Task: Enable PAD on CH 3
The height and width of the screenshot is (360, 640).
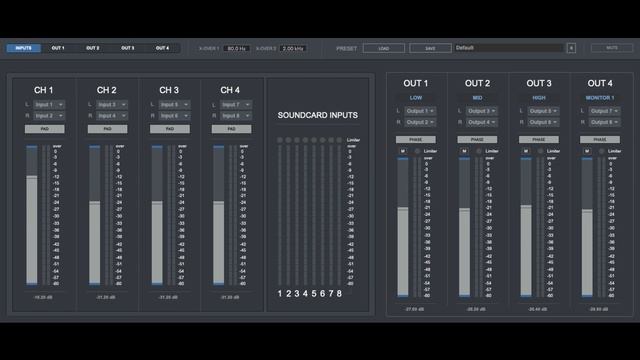Action: point(170,129)
